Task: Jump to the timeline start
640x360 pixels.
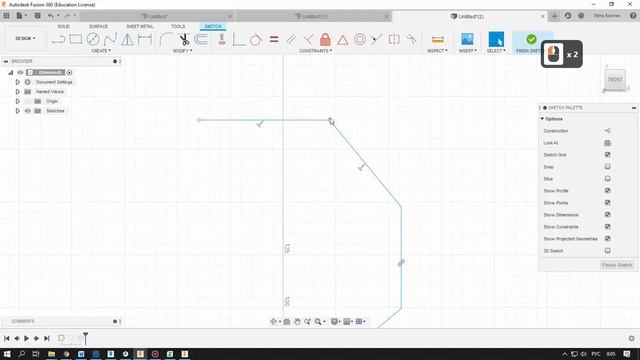Action: coord(7,338)
